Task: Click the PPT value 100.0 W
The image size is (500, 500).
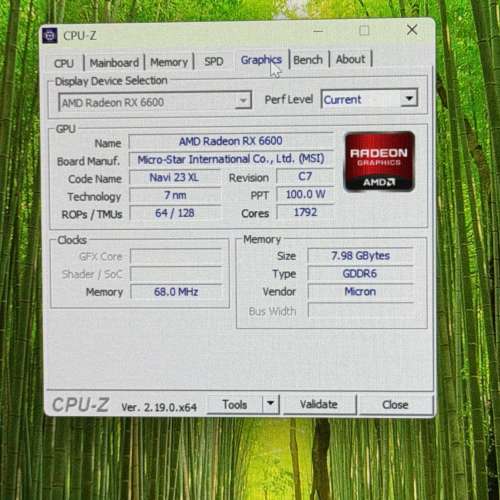Action: coord(305,194)
